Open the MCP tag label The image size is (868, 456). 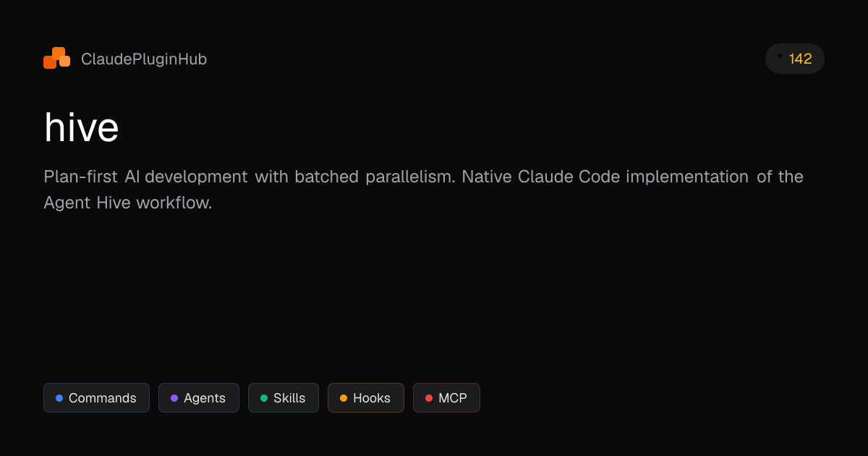(453, 398)
